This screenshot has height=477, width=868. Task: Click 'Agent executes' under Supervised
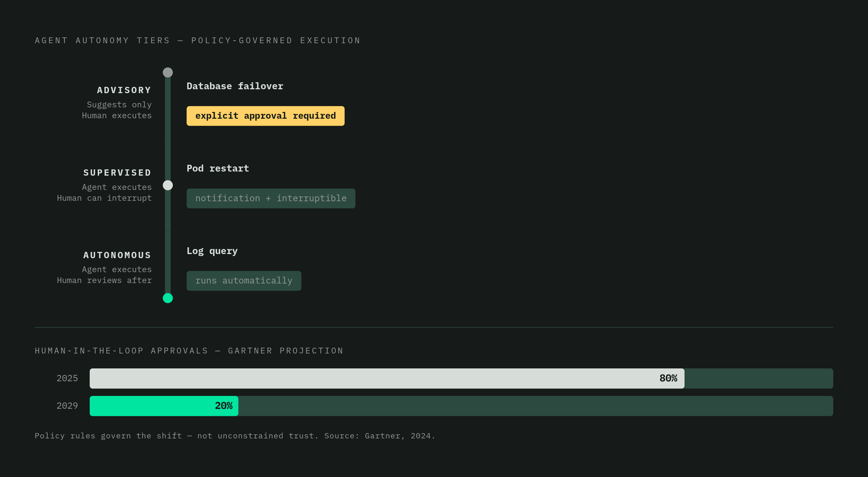pyautogui.click(x=117, y=187)
